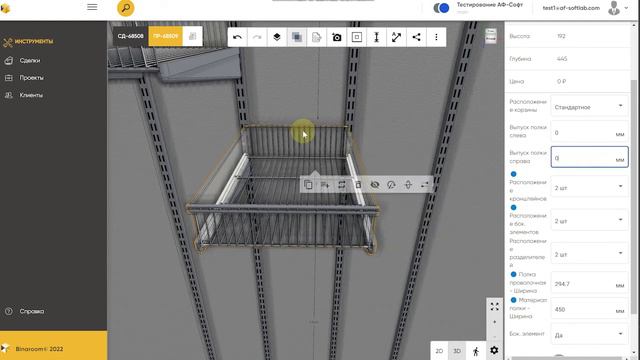Image resolution: width=640 pixels, height=360 pixels.
Task: Click the view cube in viewport corner
Action: pyautogui.click(x=491, y=36)
